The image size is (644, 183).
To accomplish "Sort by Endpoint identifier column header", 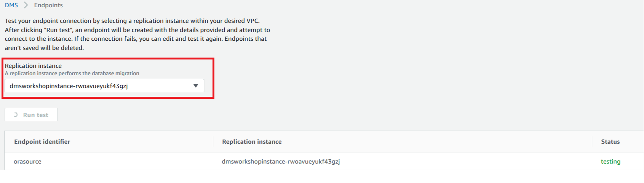I will tap(42, 142).
